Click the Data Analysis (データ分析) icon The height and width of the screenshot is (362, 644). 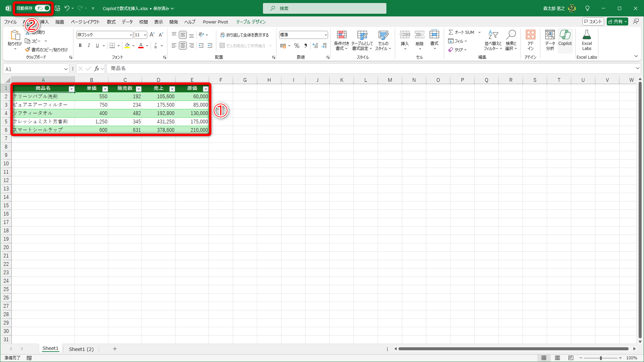point(550,38)
